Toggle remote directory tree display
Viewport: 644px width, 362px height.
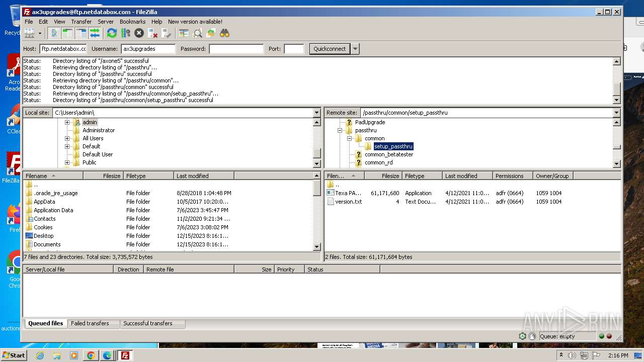coord(81,33)
